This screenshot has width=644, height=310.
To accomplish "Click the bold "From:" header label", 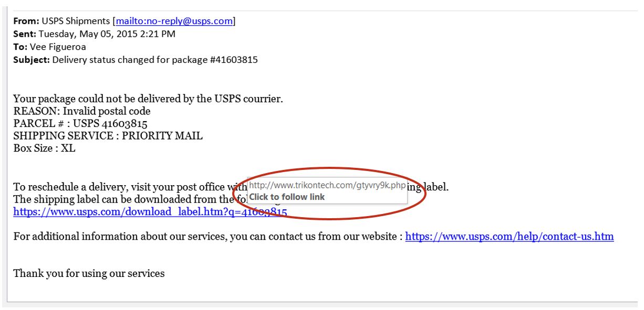I will [x=26, y=21].
